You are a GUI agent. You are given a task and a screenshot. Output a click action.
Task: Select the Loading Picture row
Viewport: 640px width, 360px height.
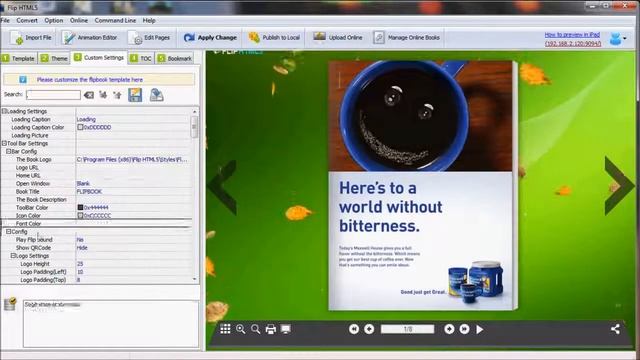coord(96,136)
